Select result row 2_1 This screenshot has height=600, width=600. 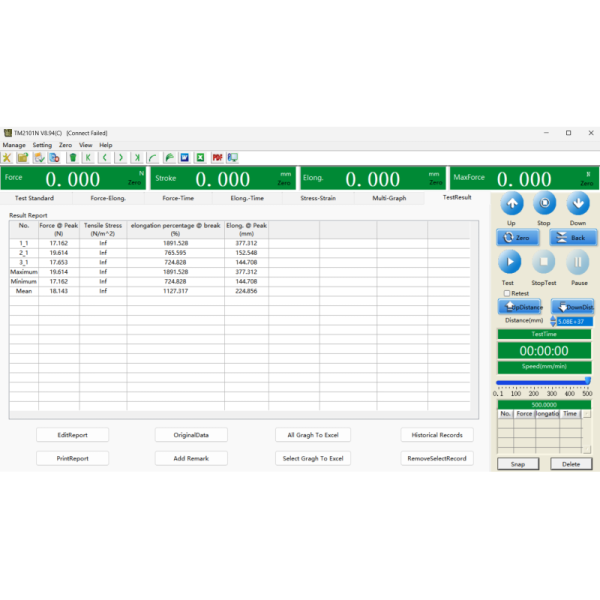(x=240, y=253)
